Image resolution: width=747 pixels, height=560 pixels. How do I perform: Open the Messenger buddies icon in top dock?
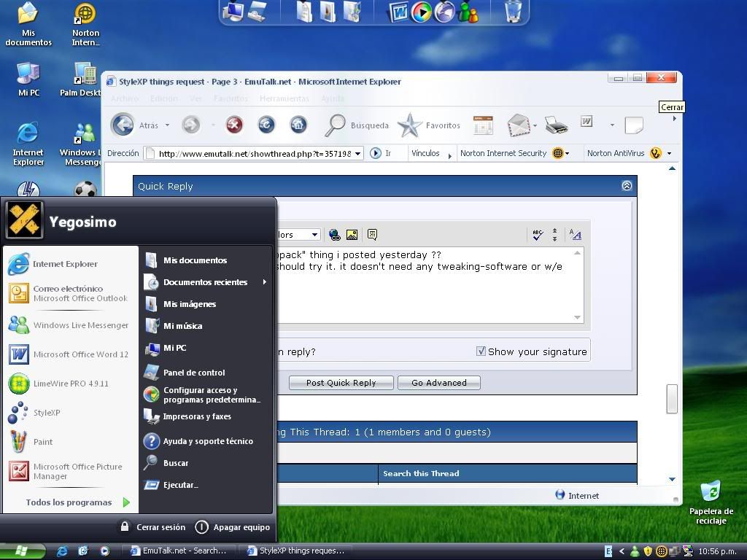468,13
